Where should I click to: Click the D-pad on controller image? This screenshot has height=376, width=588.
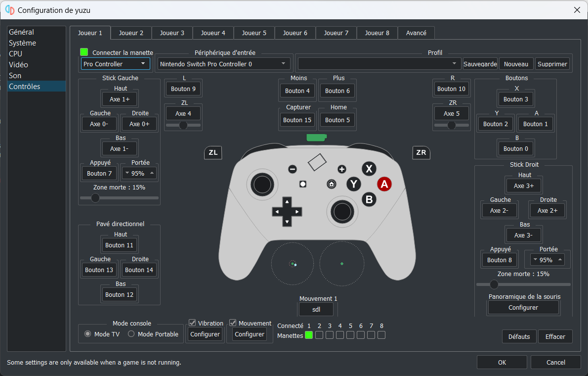pos(287,211)
